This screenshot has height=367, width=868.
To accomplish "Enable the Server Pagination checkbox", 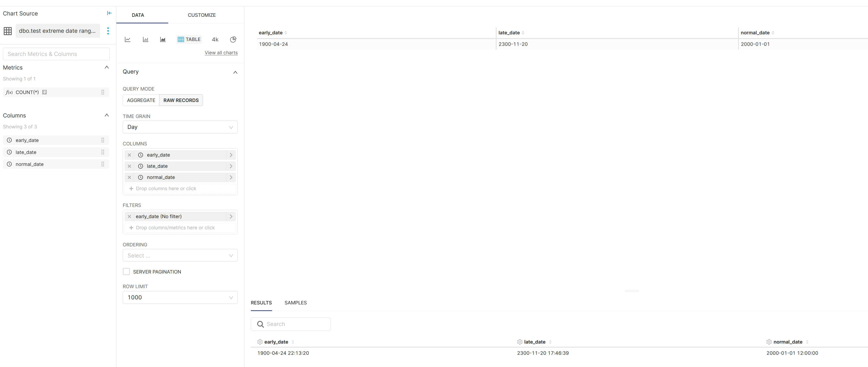I will click(x=126, y=272).
